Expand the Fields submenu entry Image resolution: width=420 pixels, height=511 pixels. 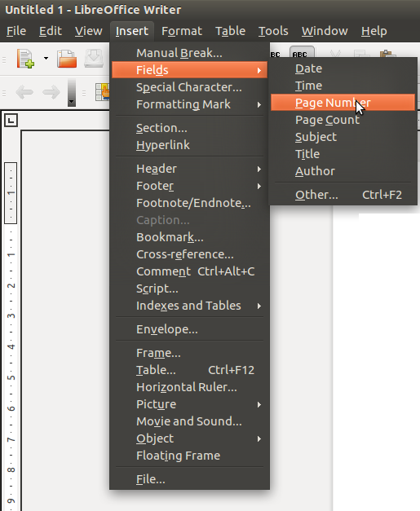pyautogui.click(x=189, y=70)
